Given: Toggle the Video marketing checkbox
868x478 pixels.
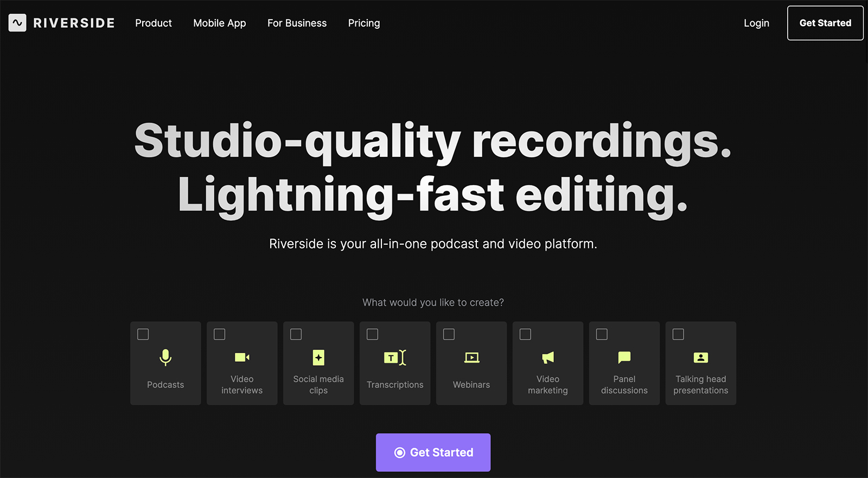Looking at the screenshot, I should click(526, 334).
